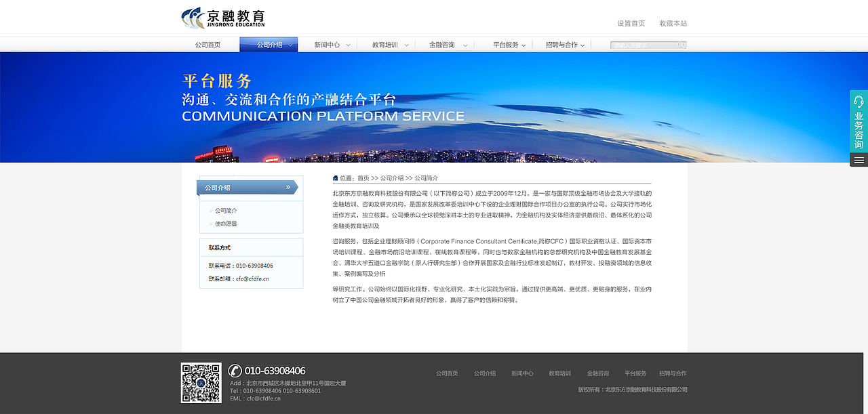The image size is (868, 414).
Task: Expand the 金融咨询 dropdown arrow
Action: [x=465, y=45]
